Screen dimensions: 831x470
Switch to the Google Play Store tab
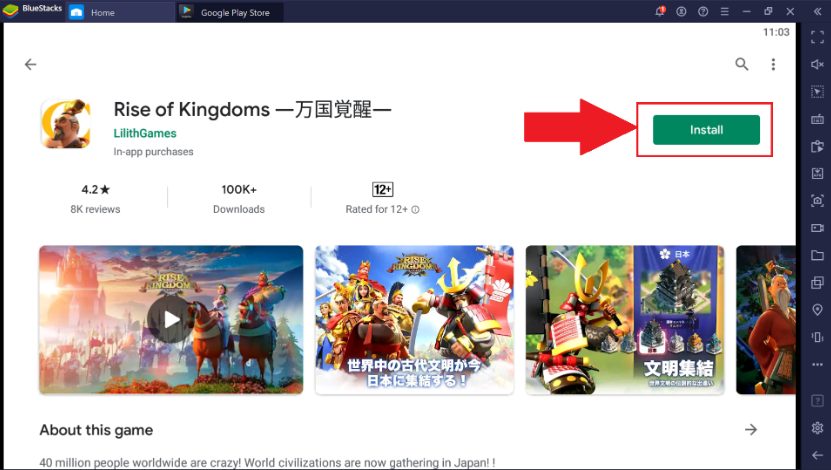(x=229, y=12)
